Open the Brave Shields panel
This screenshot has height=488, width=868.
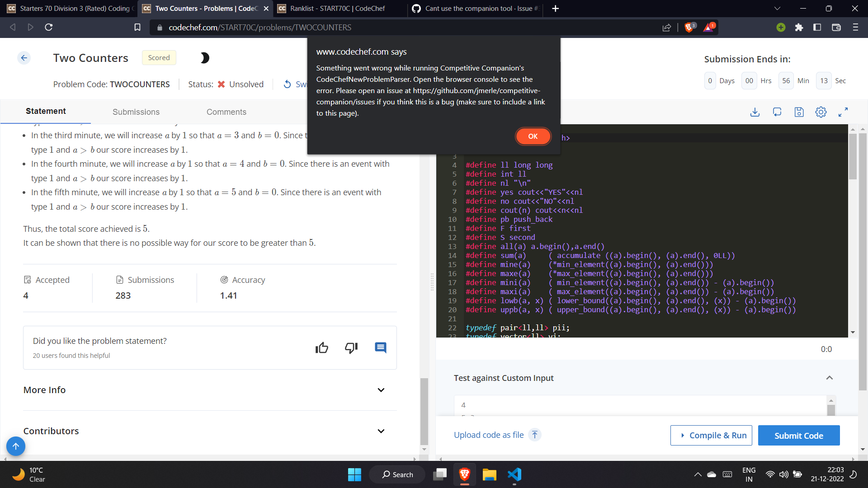[689, 27]
